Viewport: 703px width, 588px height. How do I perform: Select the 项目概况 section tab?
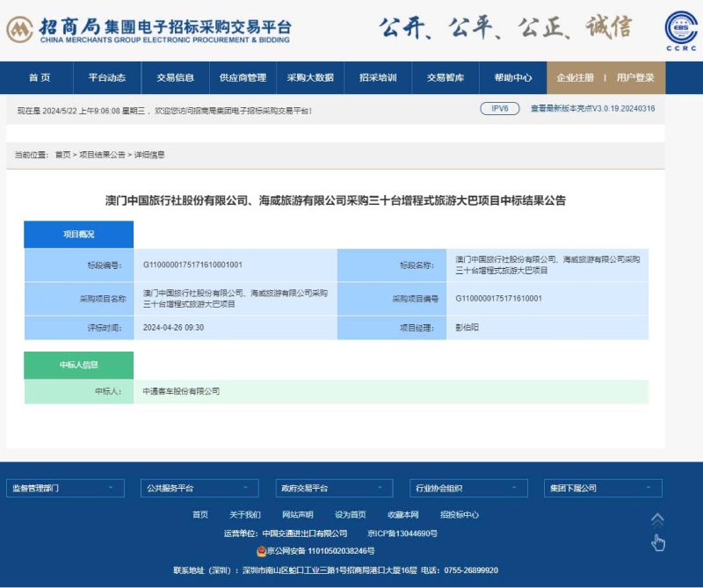79,234
